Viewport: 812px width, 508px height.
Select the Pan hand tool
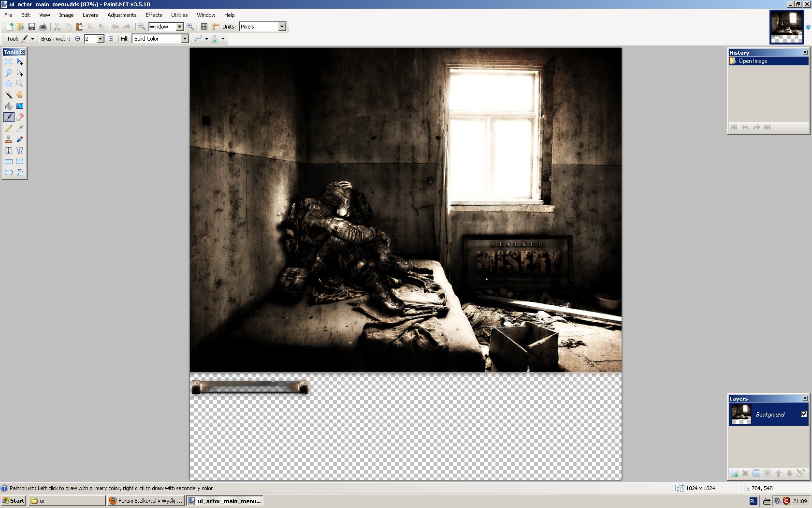[x=20, y=95]
